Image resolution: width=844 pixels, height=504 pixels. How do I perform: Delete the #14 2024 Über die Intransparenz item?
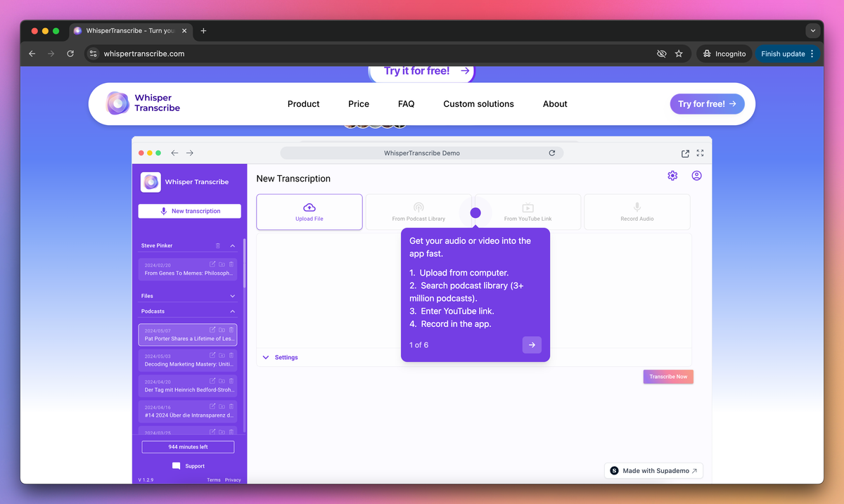(x=231, y=406)
